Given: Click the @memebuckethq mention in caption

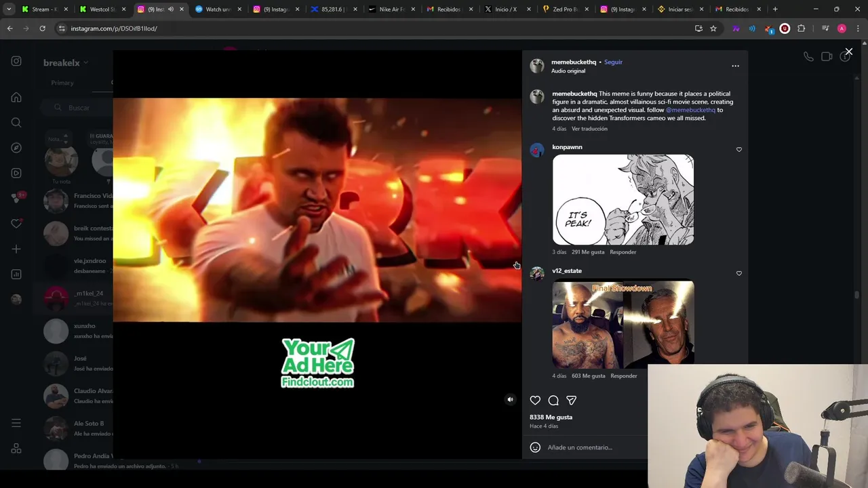Looking at the screenshot, I should (690, 110).
